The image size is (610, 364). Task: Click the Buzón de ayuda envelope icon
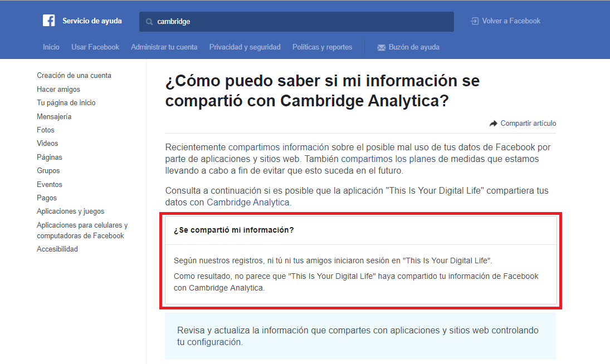pyautogui.click(x=381, y=47)
